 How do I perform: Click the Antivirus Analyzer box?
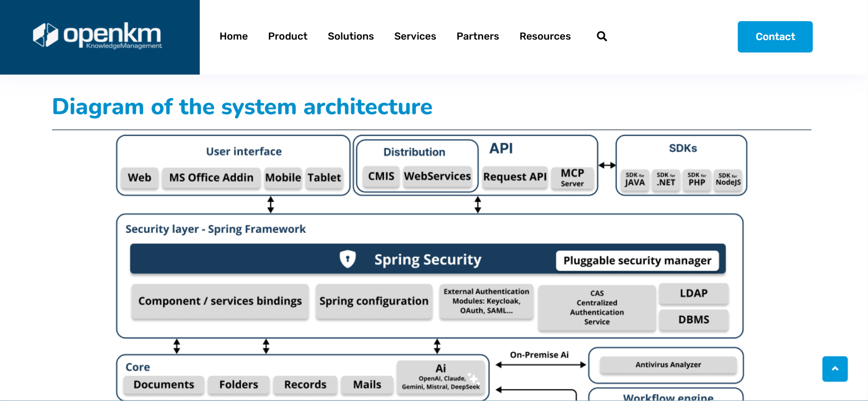tap(668, 365)
